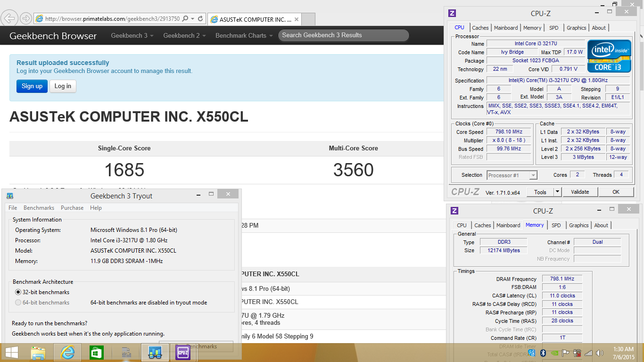The height and width of the screenshot is (362, 644).
Task: Open the Geekbench 2 dropdown menu
Action: click(x=184, y=35)
